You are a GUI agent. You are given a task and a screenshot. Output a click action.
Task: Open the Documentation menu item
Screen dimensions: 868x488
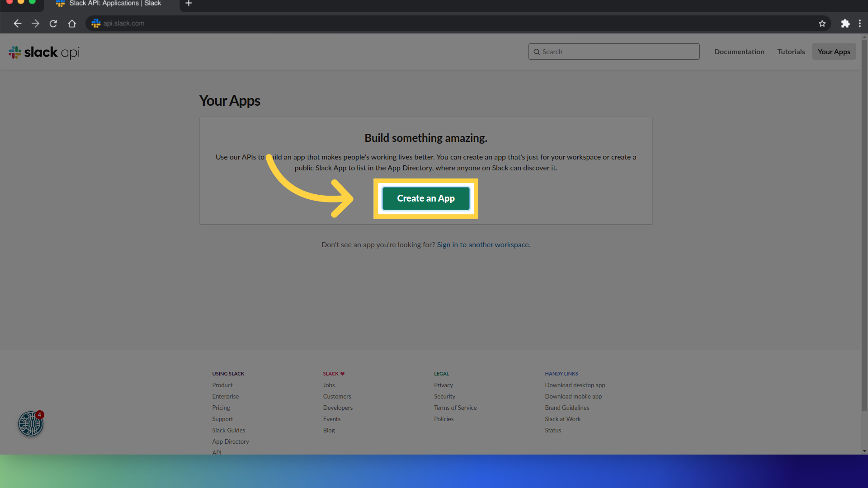(x=739, y=52)
